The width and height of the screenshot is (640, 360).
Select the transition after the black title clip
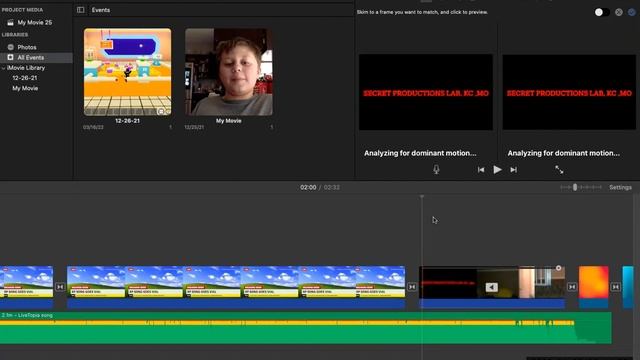572,287
